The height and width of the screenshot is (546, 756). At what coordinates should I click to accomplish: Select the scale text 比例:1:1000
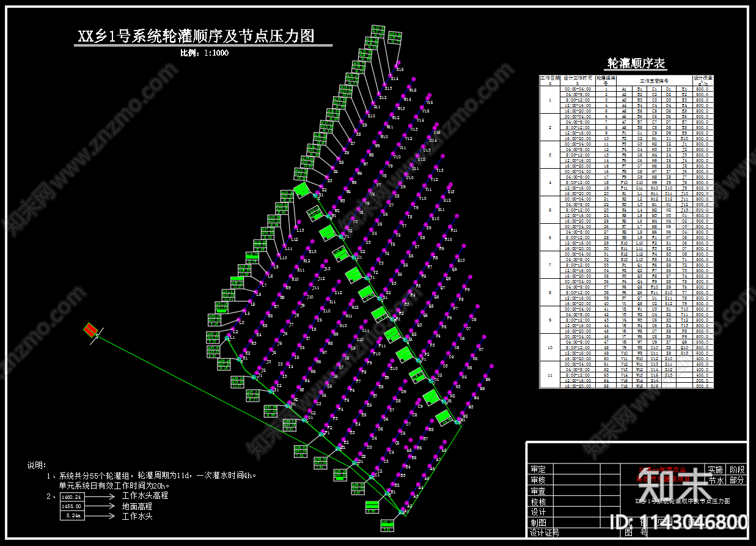point(204,53)
